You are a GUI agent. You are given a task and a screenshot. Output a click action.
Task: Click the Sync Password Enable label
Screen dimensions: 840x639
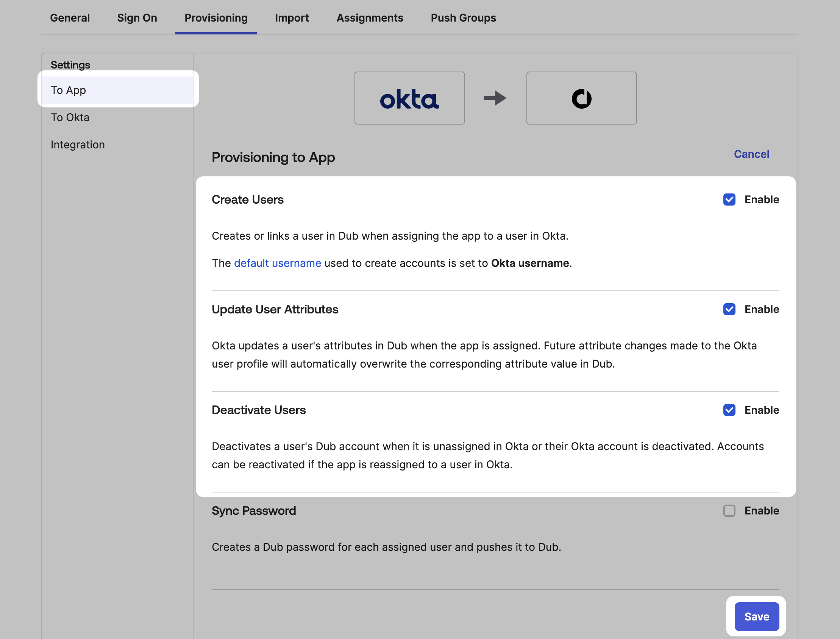tap(762, 511)
